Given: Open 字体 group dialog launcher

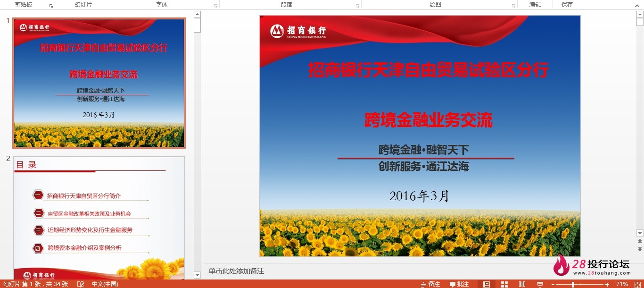Looking at the screenshot, I should pos(215,6).
